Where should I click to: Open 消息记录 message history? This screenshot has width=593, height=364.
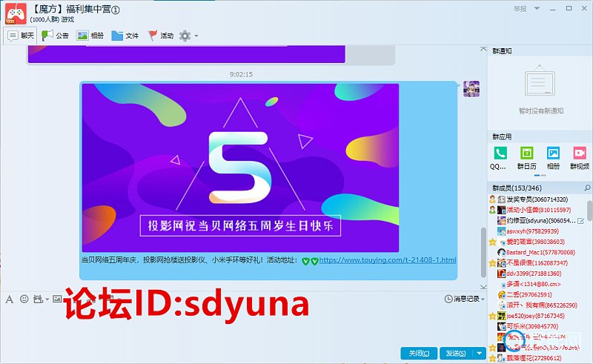462,299
